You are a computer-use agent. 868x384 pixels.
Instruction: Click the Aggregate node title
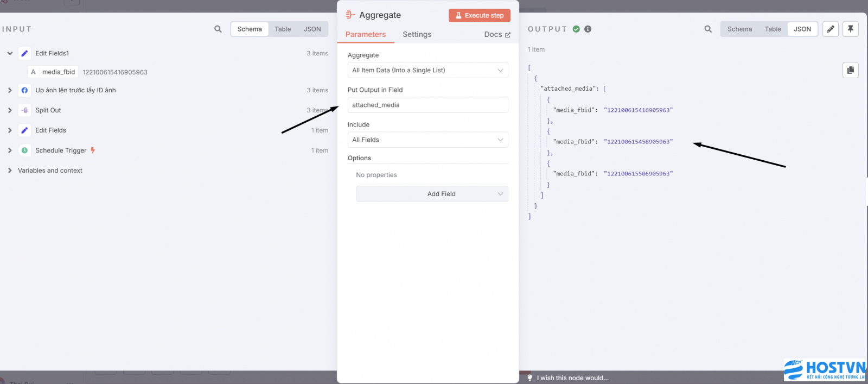click(380, 15)
